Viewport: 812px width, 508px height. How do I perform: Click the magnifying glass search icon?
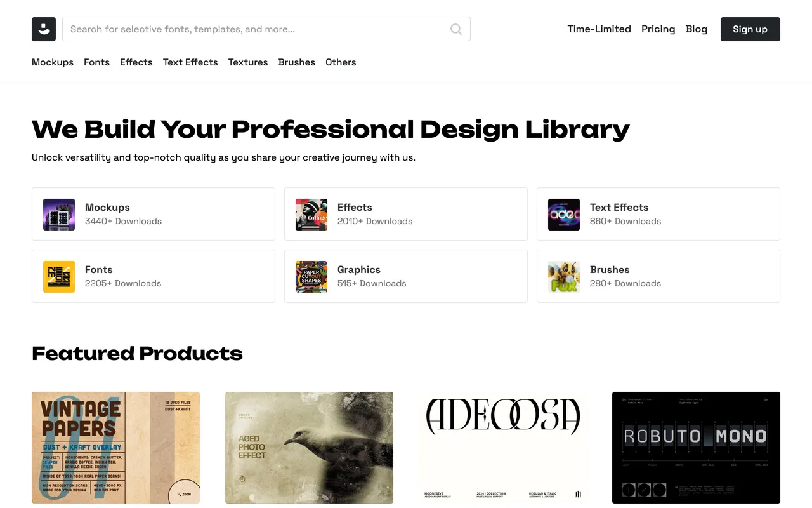point(456,29)
